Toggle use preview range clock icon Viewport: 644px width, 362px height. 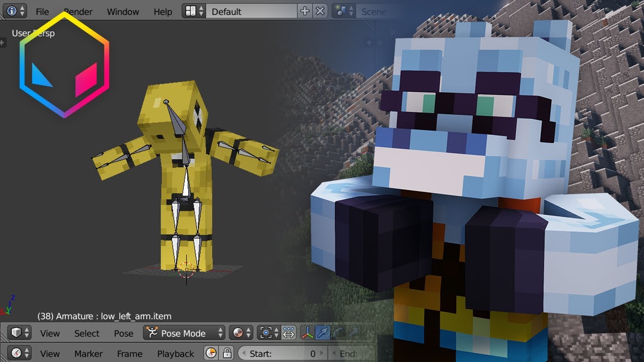pyautogui.click(x=211, y=353)
